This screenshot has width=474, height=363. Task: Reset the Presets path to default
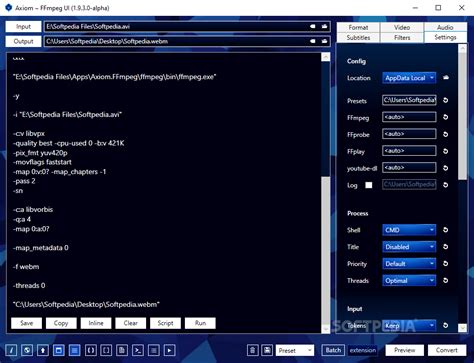[x=446, y=100]
